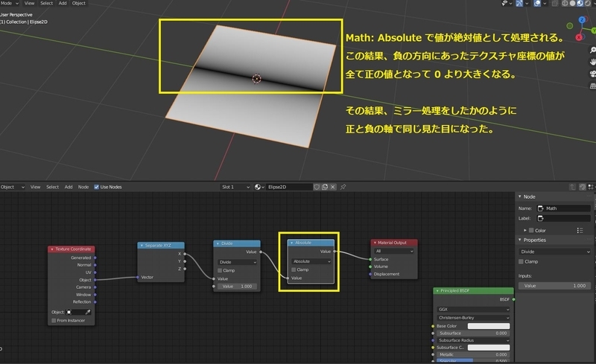Toggle Clamp on the Absolute node
596x364 pixels.
click(294, 269)
